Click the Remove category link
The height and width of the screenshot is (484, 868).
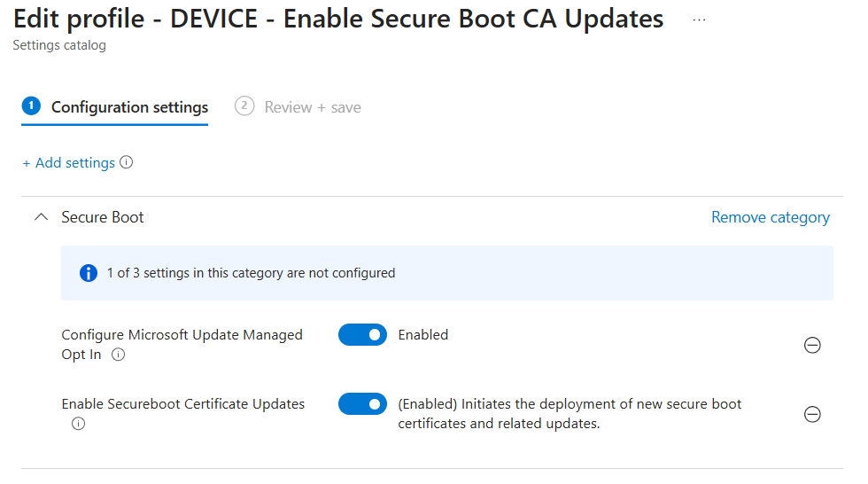coord(770,217)
